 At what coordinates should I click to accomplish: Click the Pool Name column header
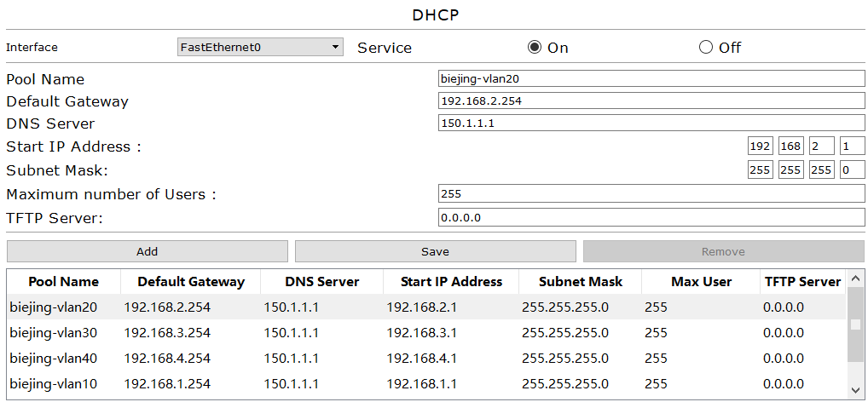pos(63,281)
